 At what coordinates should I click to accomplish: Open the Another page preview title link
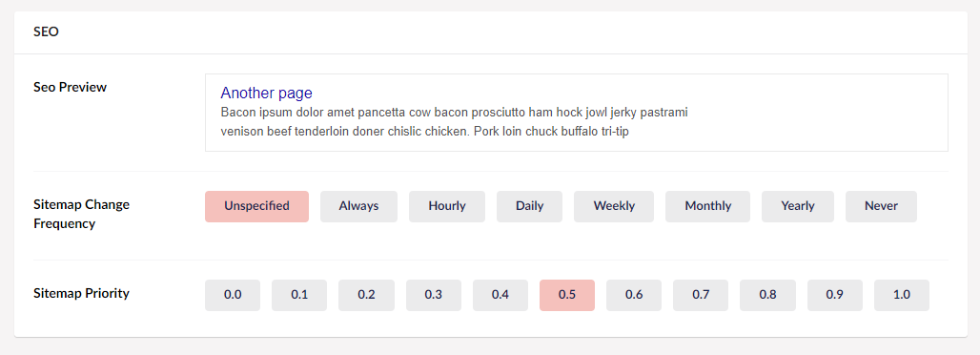click(x=266, y=94)
